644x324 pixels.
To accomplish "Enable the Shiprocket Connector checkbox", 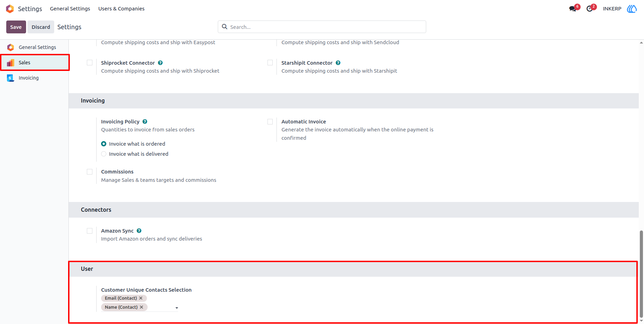I will click(90, 63).
